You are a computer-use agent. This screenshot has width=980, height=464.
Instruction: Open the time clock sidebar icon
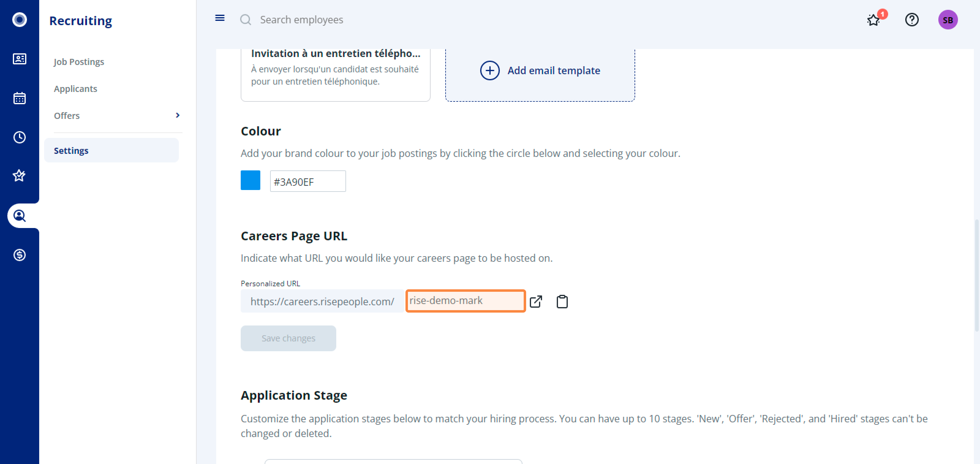click(x=19, y=137)
